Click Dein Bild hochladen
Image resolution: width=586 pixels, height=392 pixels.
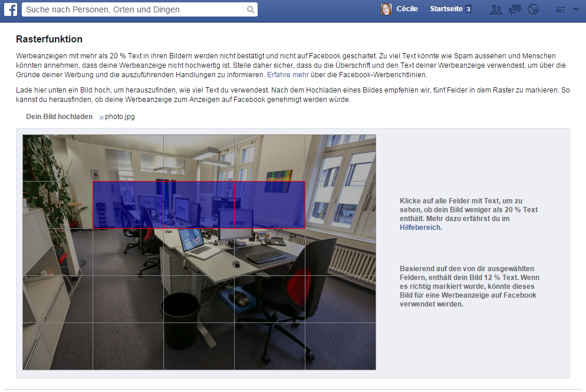tap(59, 117)
